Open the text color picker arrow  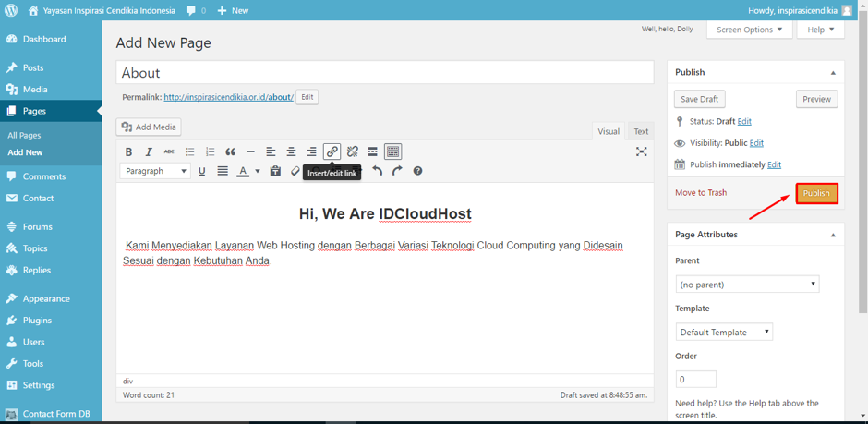point(258,171)
